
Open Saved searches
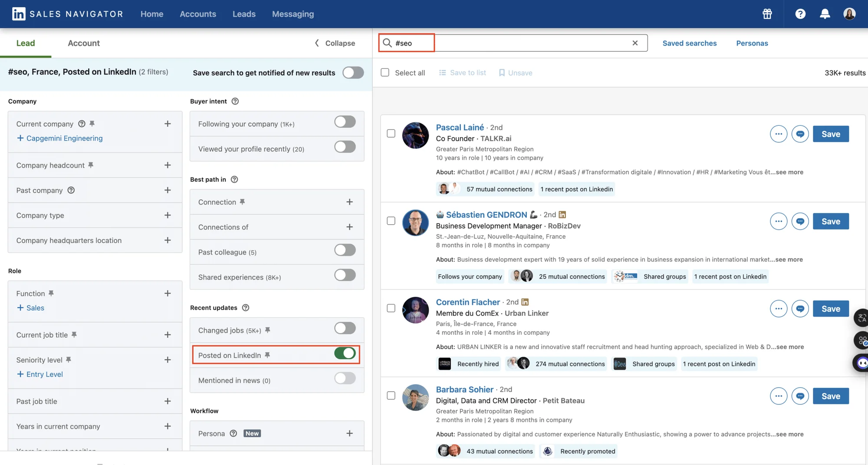coord(689,43)
